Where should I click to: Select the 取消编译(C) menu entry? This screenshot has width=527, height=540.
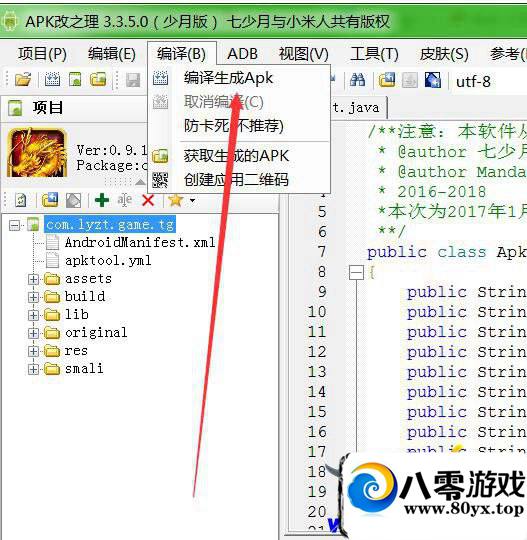(239, 102)
